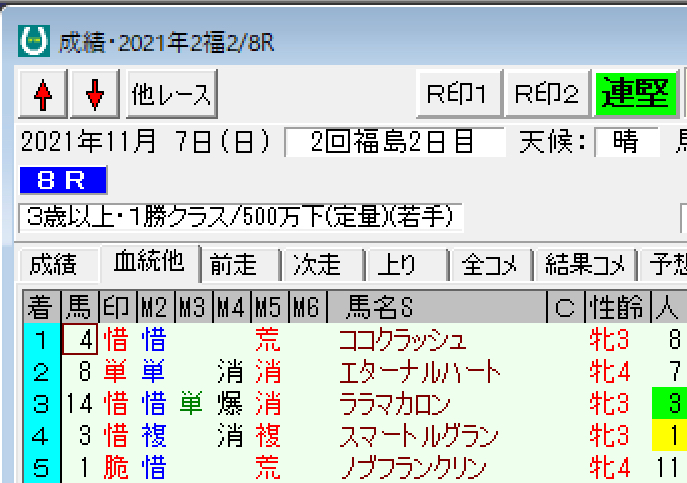Click the horseshoe app icon in title bar
The image size is (687, 483).
(34, 41)
